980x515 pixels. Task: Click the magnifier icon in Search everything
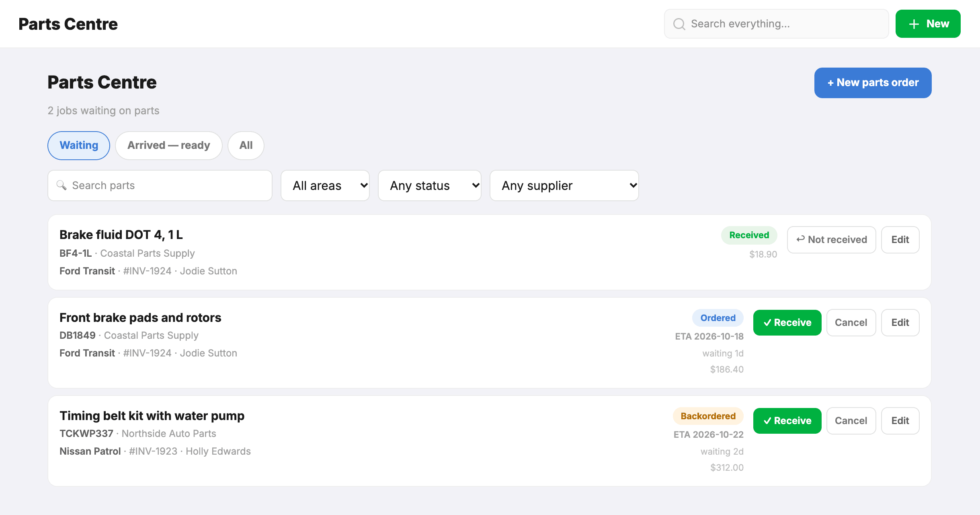tap(679, 24)
